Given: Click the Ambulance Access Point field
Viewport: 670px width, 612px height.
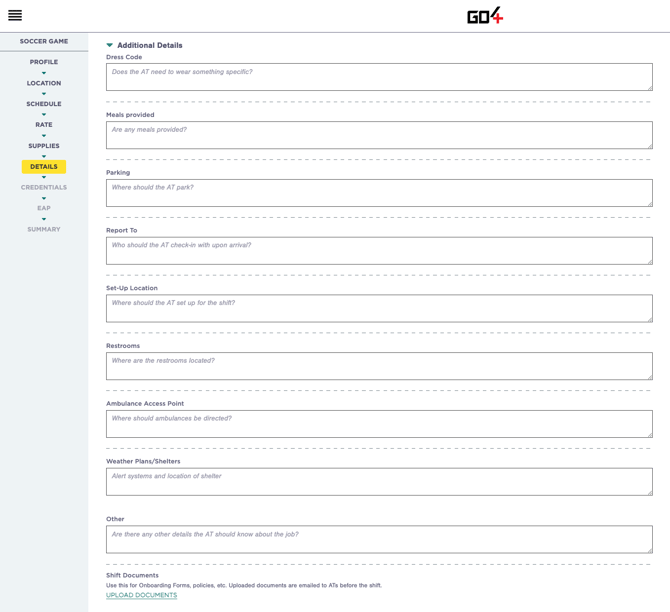Looking at the screenshot, I should [x=379, y=424].
